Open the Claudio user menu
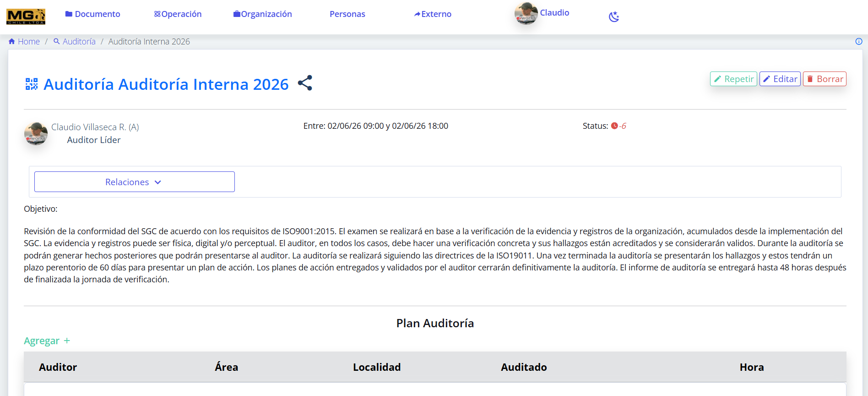Image resolution: width=868 pixels, height=396 pixels. [x=554, y=13]
